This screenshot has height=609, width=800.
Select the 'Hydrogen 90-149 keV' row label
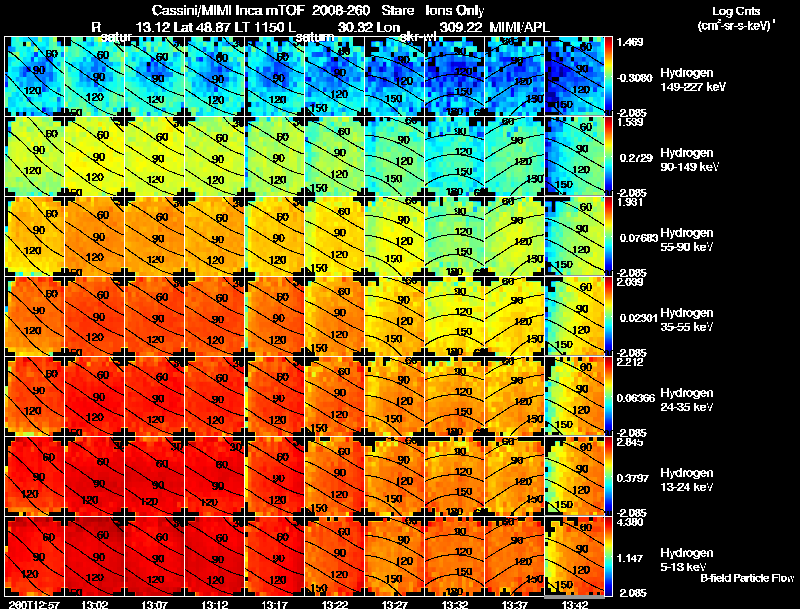(x=690, y=160)
